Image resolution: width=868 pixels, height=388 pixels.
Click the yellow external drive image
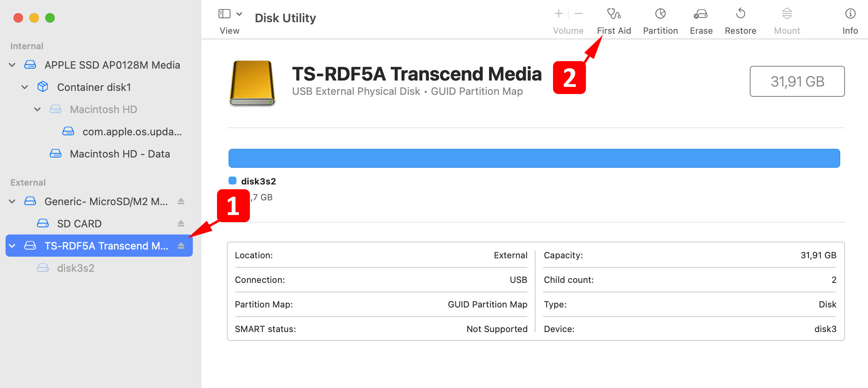(252, 83)
